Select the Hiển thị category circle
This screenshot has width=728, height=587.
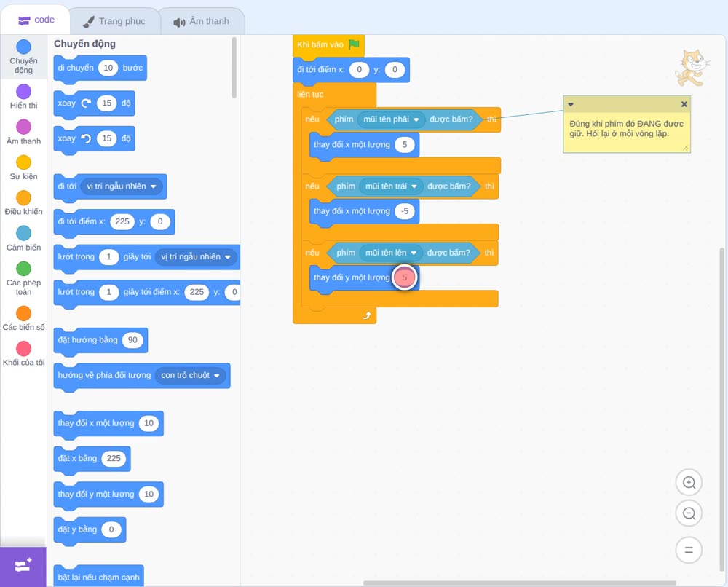coord(24,92)
